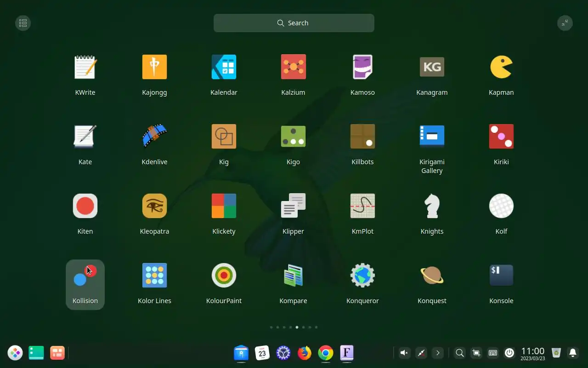The height and width of the screenshot is (368, 588).
Task: Launch the Kollision game
Action: click(x=85, y=284)
